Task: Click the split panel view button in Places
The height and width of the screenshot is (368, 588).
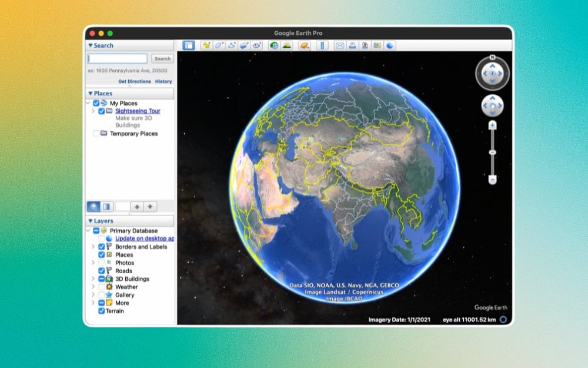Action: 106,207
